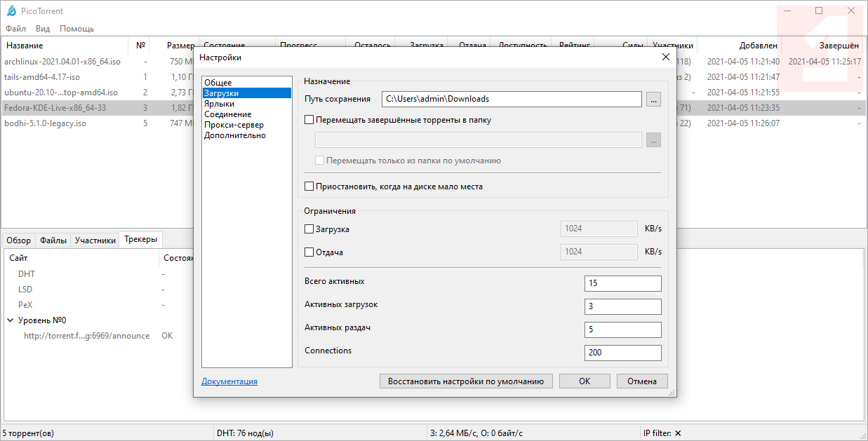Click the transfer speed status bar entry
Image resolution: width=868 pixels, height=441 pixels.
[476, 433]
